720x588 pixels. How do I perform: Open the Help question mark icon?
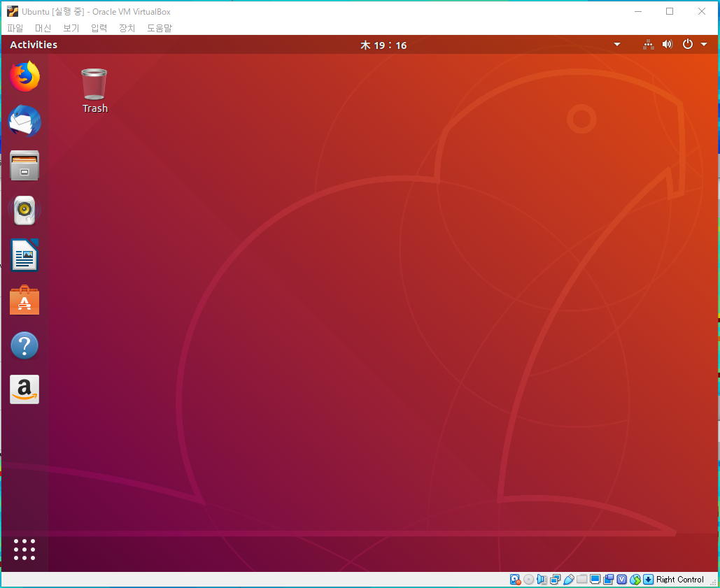(x=24, y=345)
